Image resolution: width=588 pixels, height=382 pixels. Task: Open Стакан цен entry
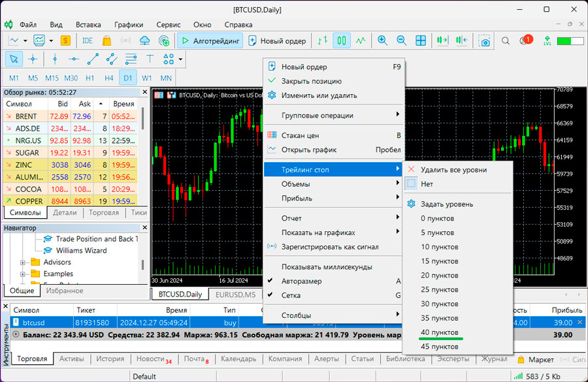(x=333, y=135)
